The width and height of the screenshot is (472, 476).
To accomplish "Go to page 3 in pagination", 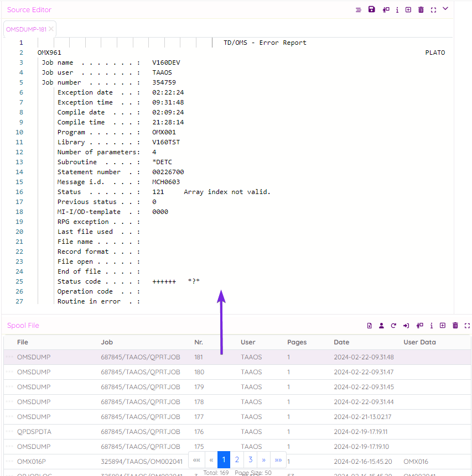I will point(250,459).
